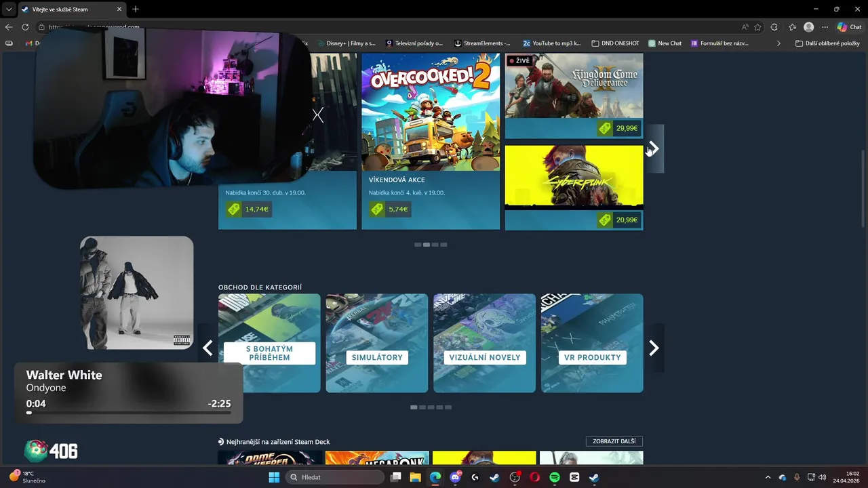Open the Overcooked! 2 weekend deal card

click(x=431, y=141)
